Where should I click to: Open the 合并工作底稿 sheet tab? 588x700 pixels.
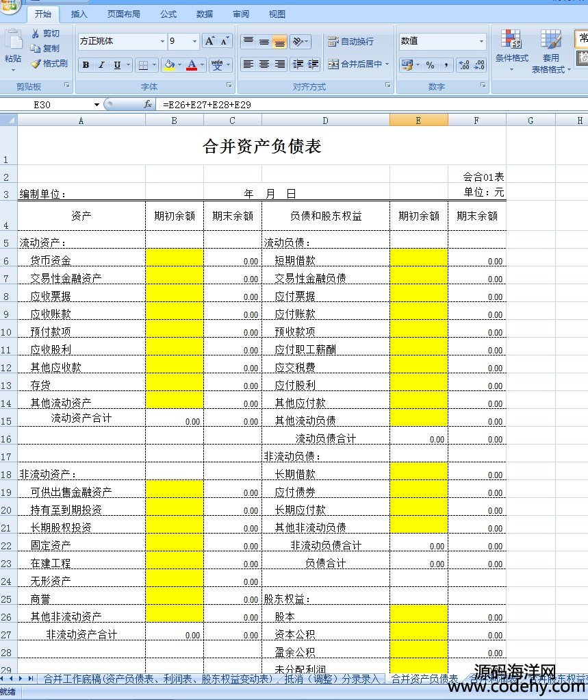coord(157,679)
